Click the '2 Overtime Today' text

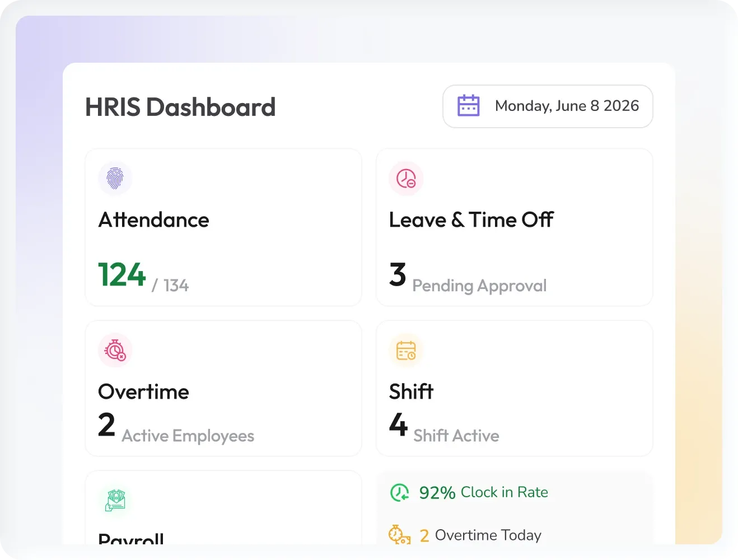coord(480,535)
